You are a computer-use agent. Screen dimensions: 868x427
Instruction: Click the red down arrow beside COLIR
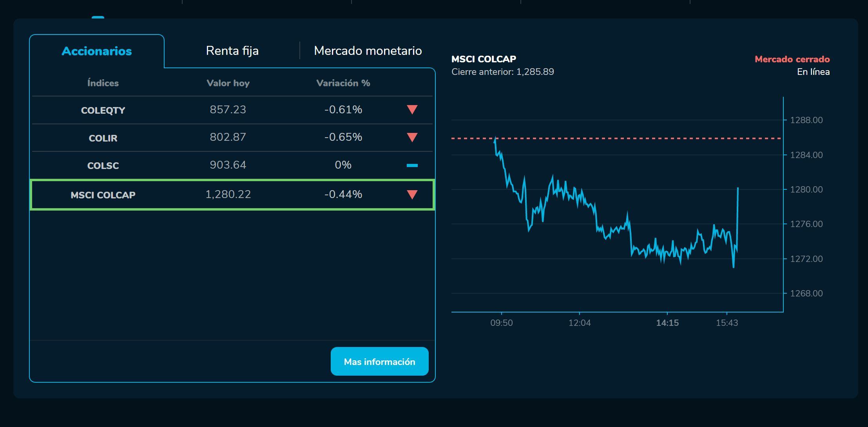[411, 137]
